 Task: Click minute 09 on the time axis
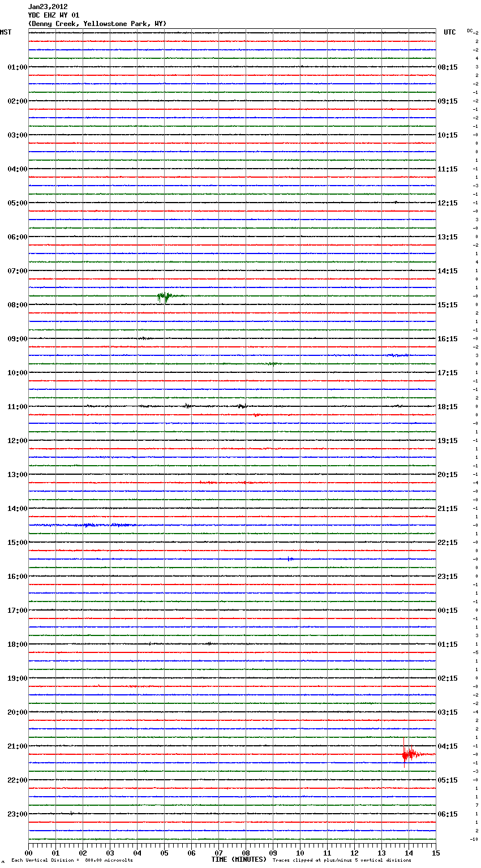coord(273,853)
